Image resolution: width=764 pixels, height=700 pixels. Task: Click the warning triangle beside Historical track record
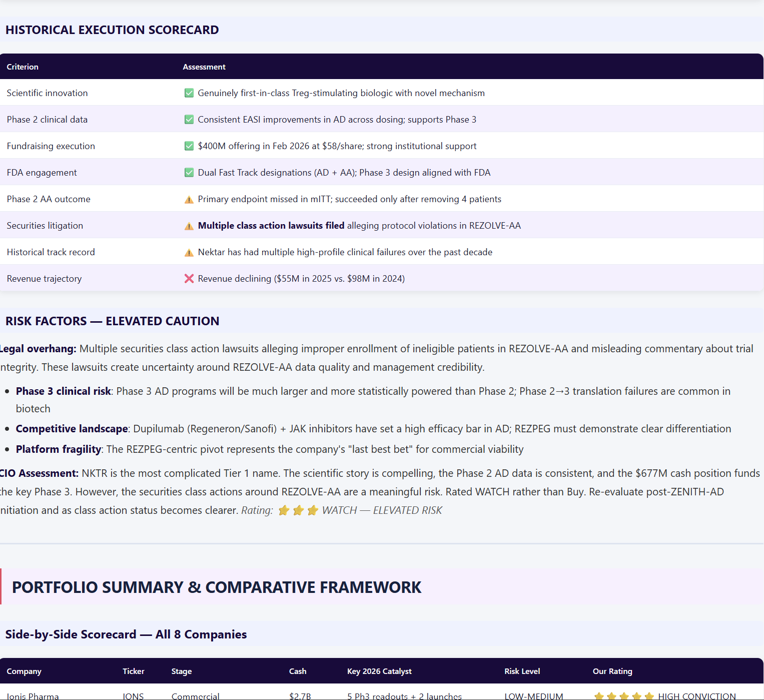189,252
